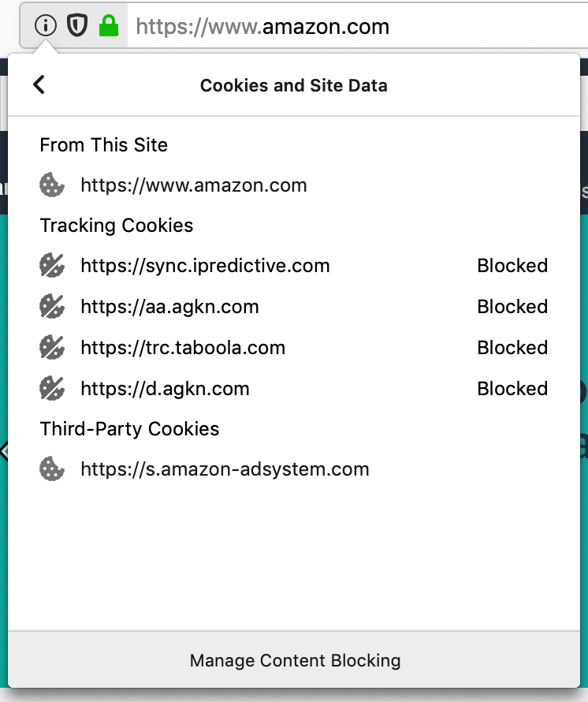Select the https://sync.ipredictive.com tracker entry

click(205, 266)
